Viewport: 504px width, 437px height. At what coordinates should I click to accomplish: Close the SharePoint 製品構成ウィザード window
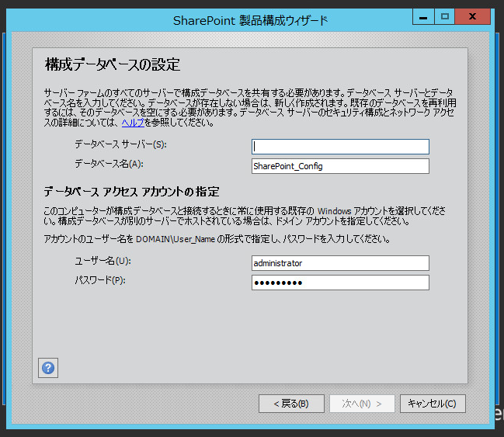(x=472, y=17)
